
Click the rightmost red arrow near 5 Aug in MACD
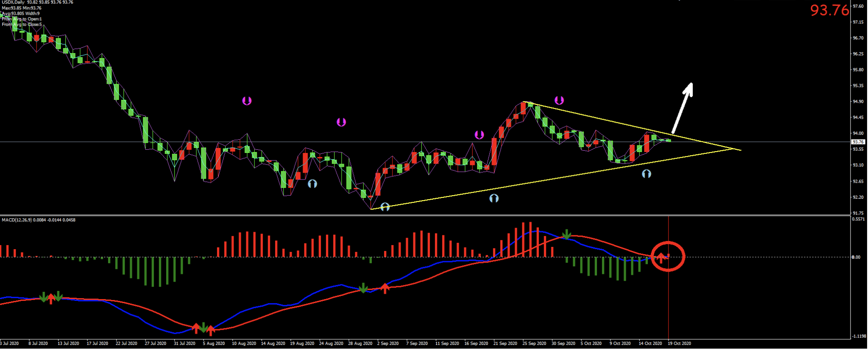[211, 331]
